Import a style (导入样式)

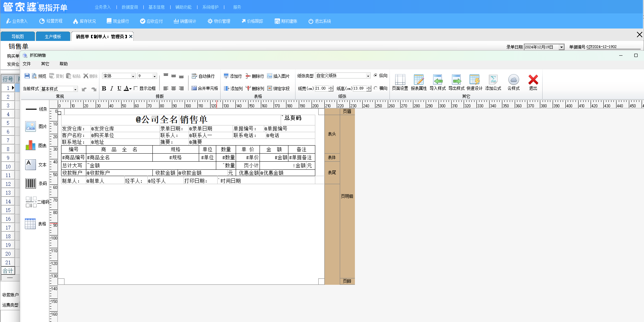tap(438, 83)
